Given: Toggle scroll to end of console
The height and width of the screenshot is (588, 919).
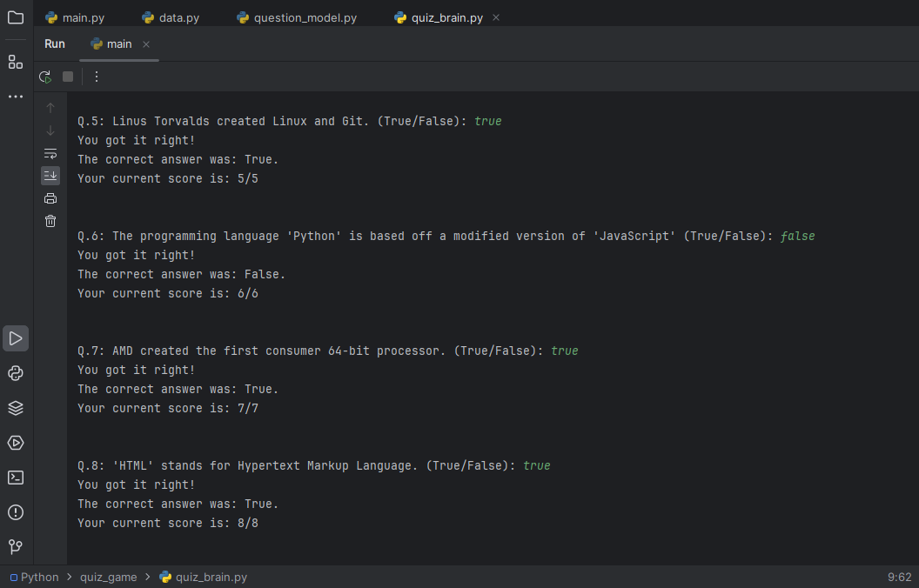Looking at the screenshot, I should click(50, 176).
